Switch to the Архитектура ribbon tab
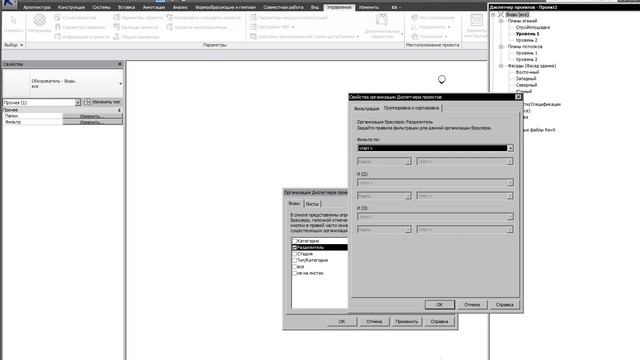 click(37, 7)
